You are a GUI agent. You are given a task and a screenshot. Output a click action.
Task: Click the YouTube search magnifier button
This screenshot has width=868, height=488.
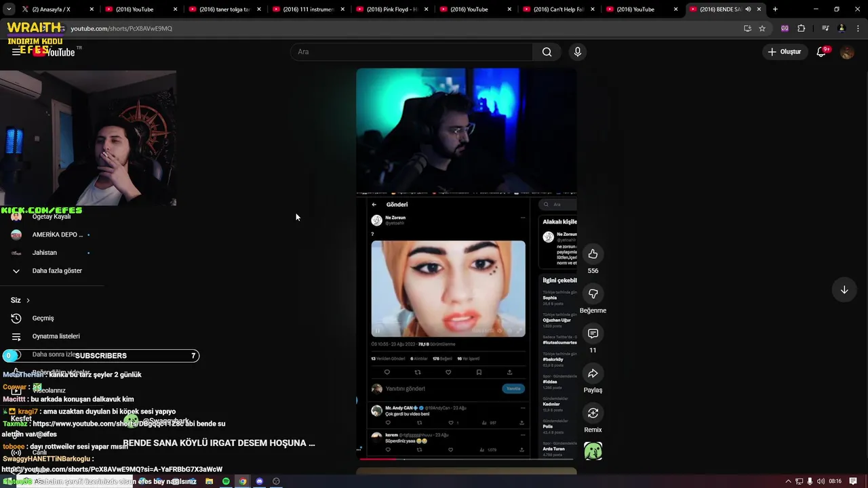pyautogui.click(x=547, y=52)
